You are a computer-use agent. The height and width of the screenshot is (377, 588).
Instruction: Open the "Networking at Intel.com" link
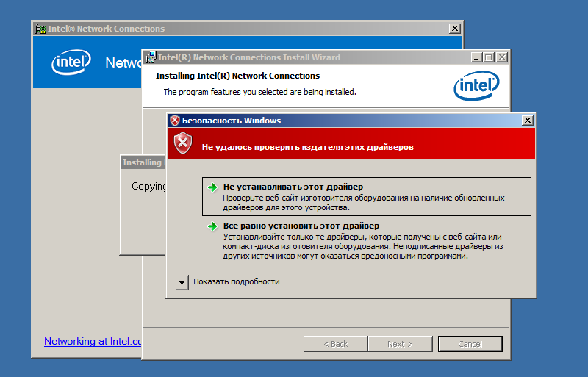[x=93, y=342]
